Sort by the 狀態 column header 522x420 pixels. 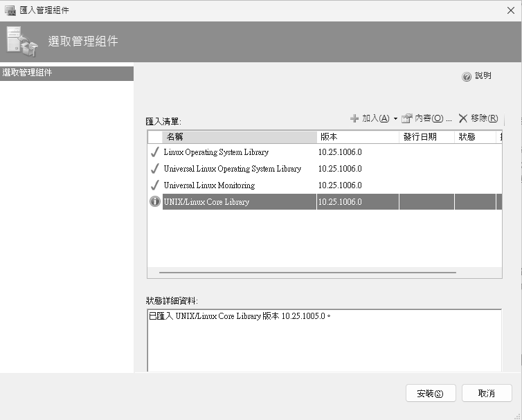point(475,137)
